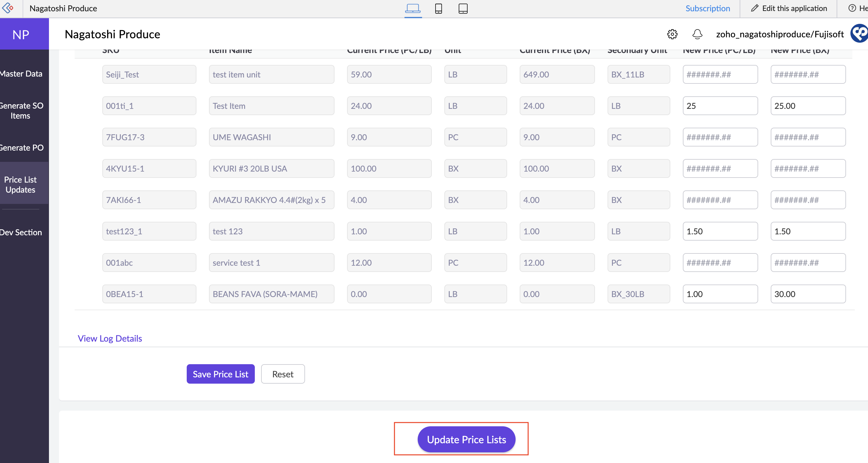Click the NP application logo tile

[x=21, y=34]
